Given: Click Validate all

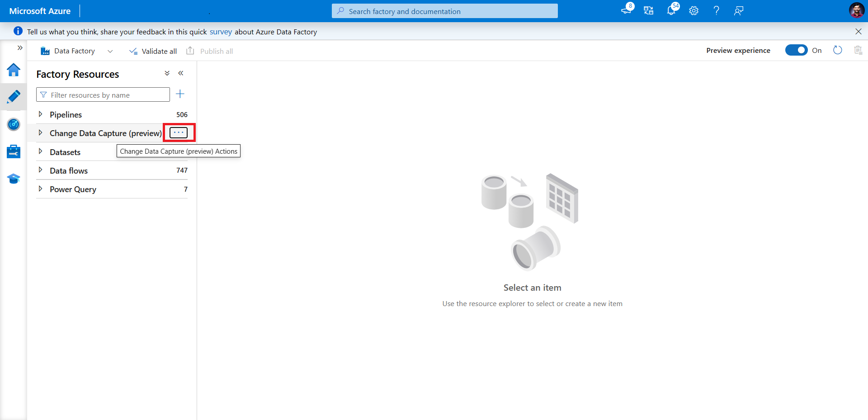Looking at the screenshot, I should (153, 51).
